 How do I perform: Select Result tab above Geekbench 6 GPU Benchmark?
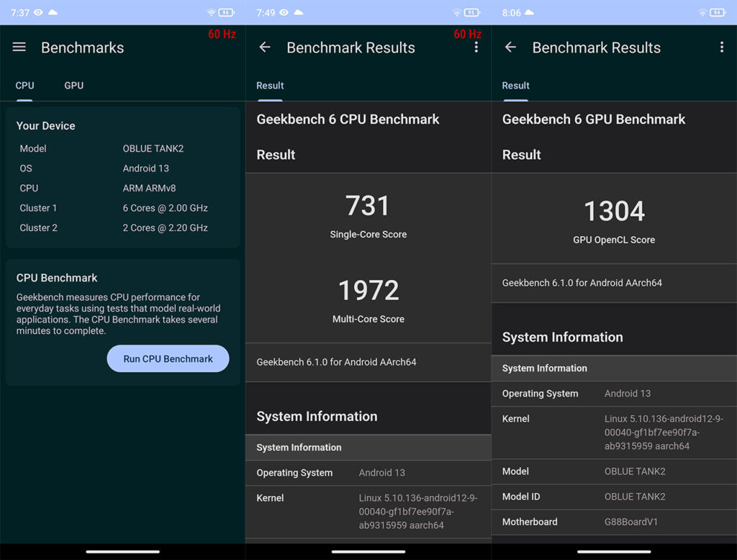pos(515,86)
